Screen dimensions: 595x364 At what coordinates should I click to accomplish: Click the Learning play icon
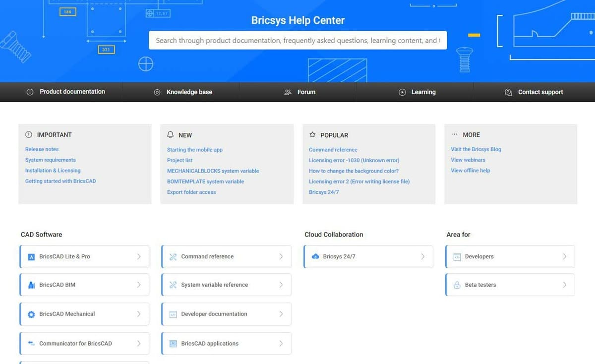point(402,92)
